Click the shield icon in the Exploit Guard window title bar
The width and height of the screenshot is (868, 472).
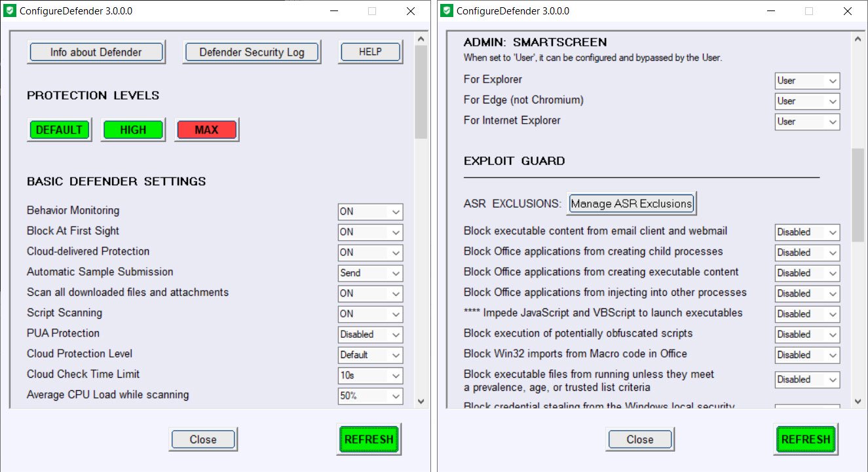[x=447, y=11]
